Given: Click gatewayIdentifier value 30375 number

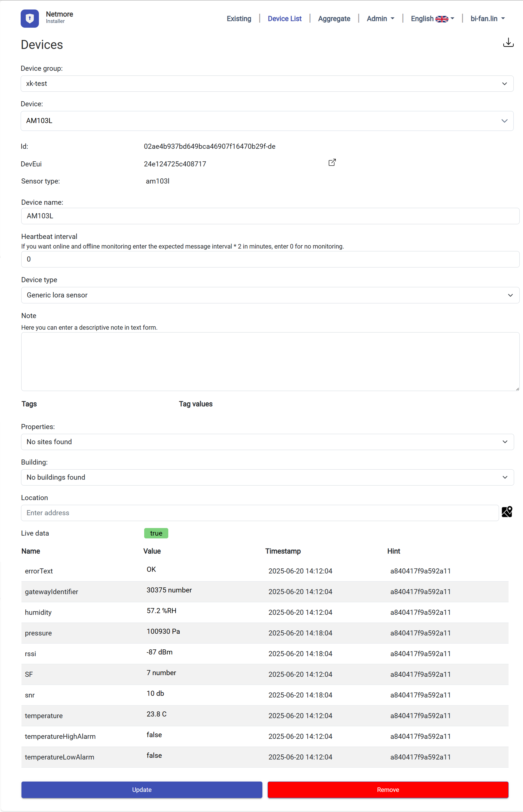Looking at the screenshot, I should click(169, 590).
